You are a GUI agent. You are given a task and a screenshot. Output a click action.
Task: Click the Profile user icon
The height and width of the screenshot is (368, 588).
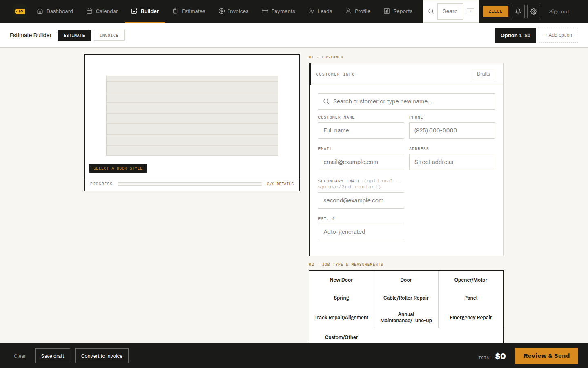tap(348, 11)
